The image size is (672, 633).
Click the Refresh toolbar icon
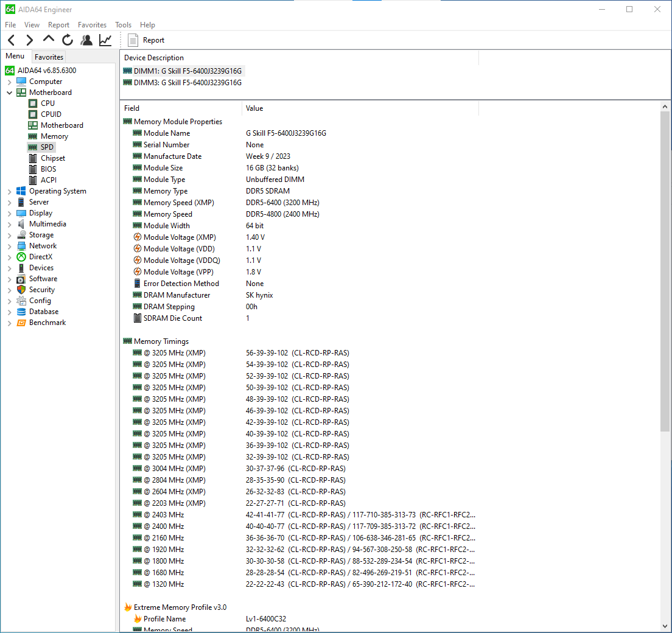point(68,40)
